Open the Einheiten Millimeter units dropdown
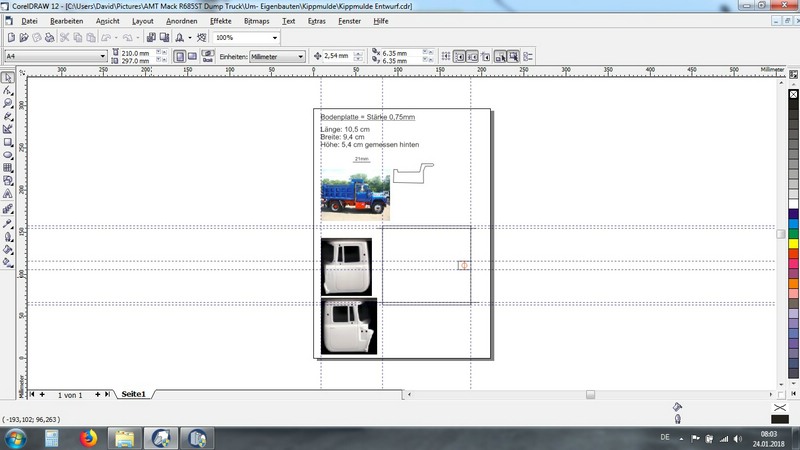 click(x=300, y=57)
